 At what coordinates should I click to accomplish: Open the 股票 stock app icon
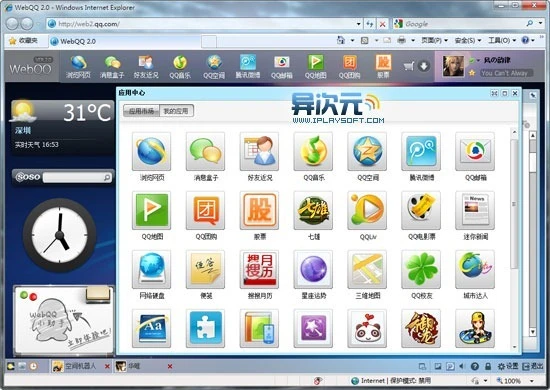[x=259, y=210]
